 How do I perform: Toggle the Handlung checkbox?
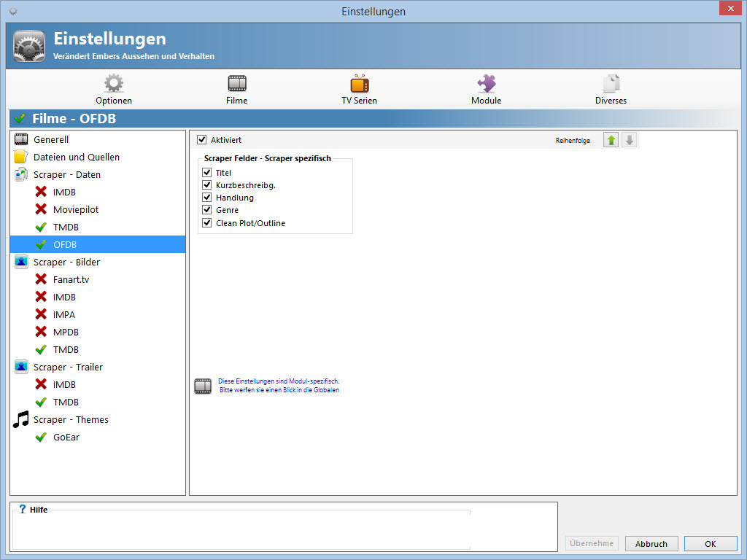[x=206, y=197]
